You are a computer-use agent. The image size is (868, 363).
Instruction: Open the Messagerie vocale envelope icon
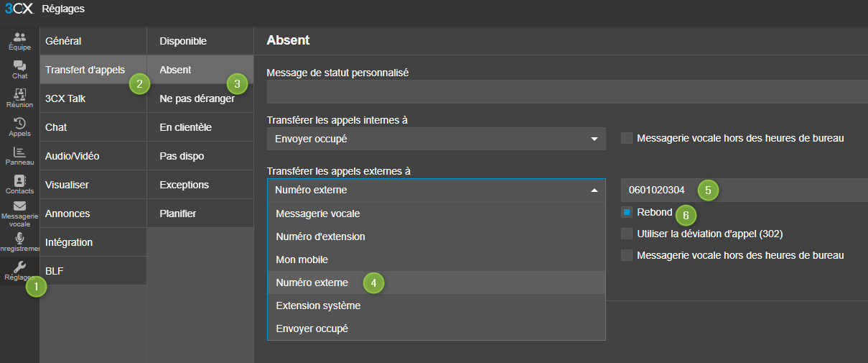[x=19, y=213]
